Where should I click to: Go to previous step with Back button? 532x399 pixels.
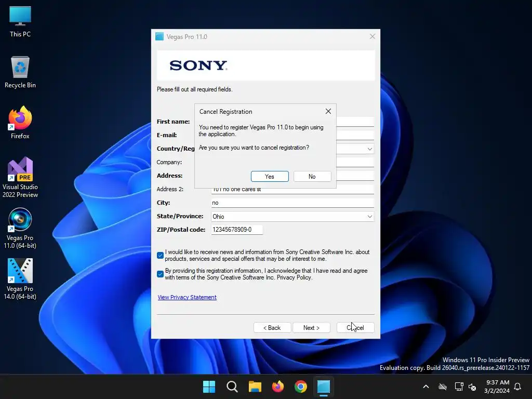[x=272, y=328]
